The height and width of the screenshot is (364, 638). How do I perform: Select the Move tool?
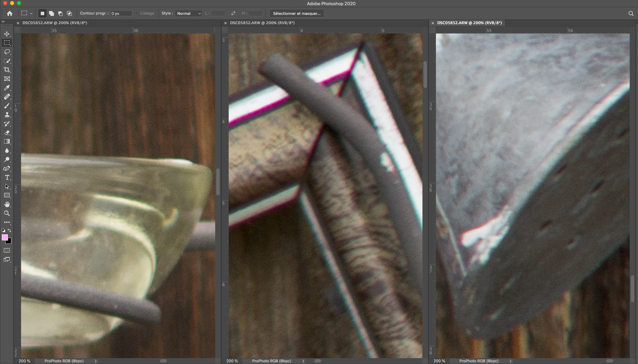7,34
